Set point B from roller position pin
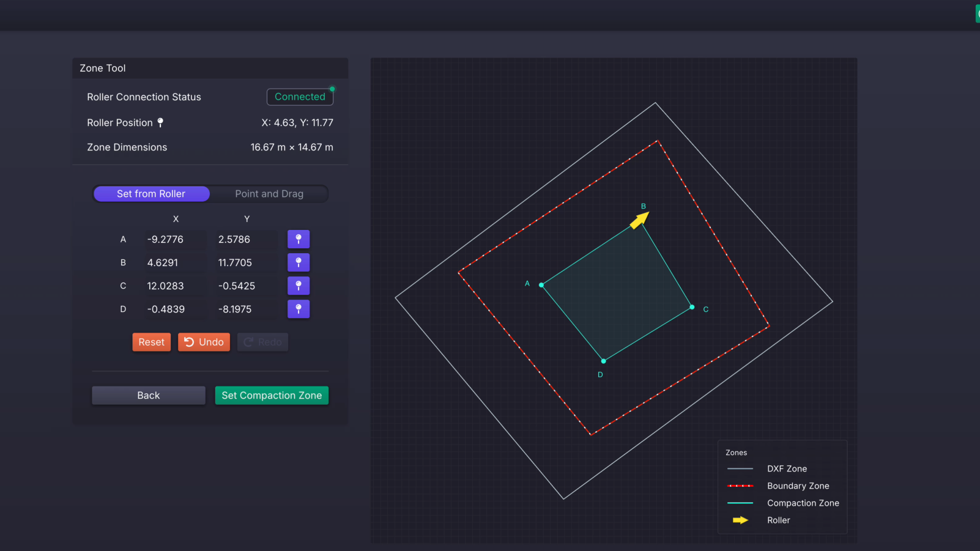980x551 pixels. pyautogui.click(x=299, y=262)
